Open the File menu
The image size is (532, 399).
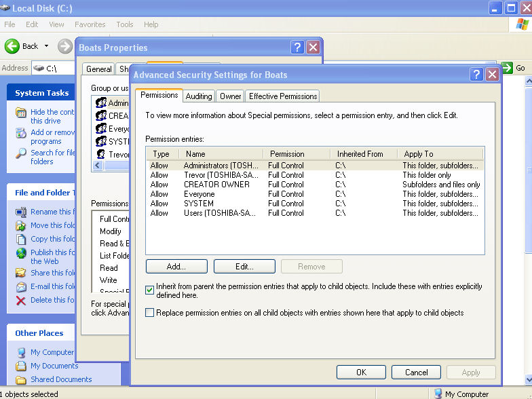click(x=9, y=24)
